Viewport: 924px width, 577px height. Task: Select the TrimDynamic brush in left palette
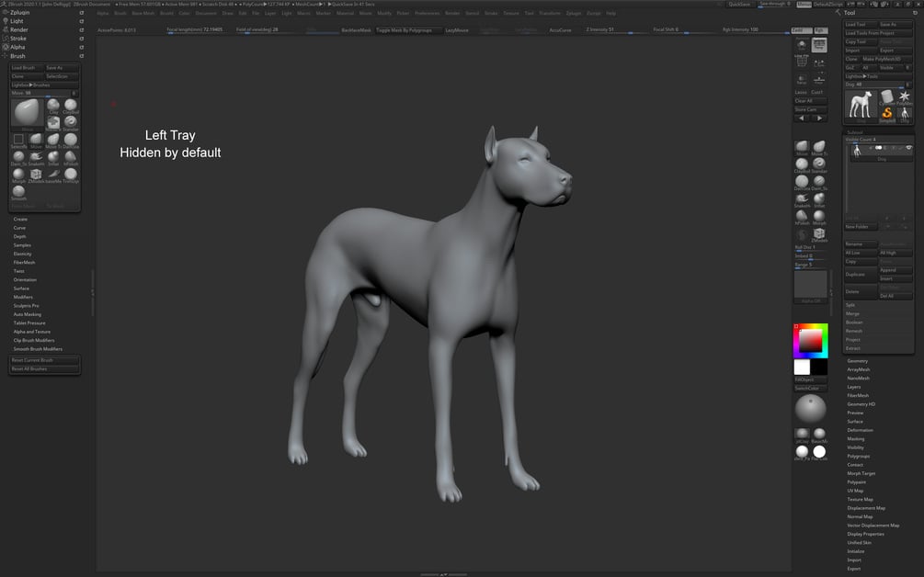point(71,175)
